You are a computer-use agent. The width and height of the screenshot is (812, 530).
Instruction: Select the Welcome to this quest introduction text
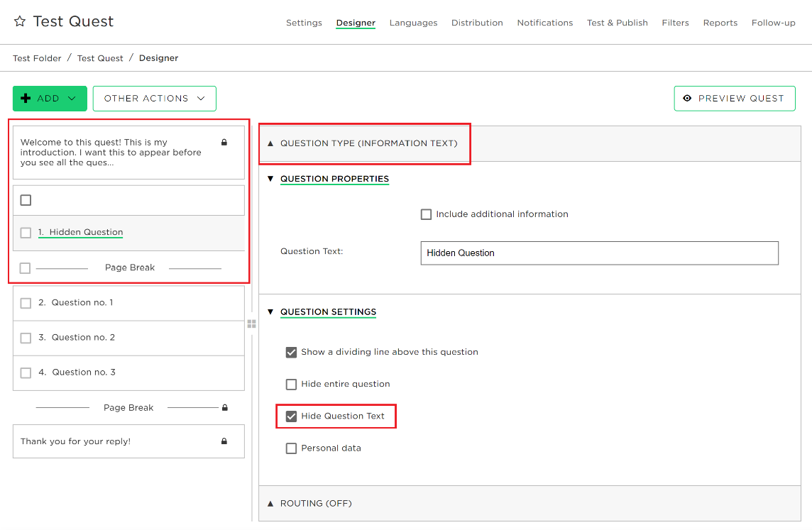pyautogui.click(x=111, y=152)
